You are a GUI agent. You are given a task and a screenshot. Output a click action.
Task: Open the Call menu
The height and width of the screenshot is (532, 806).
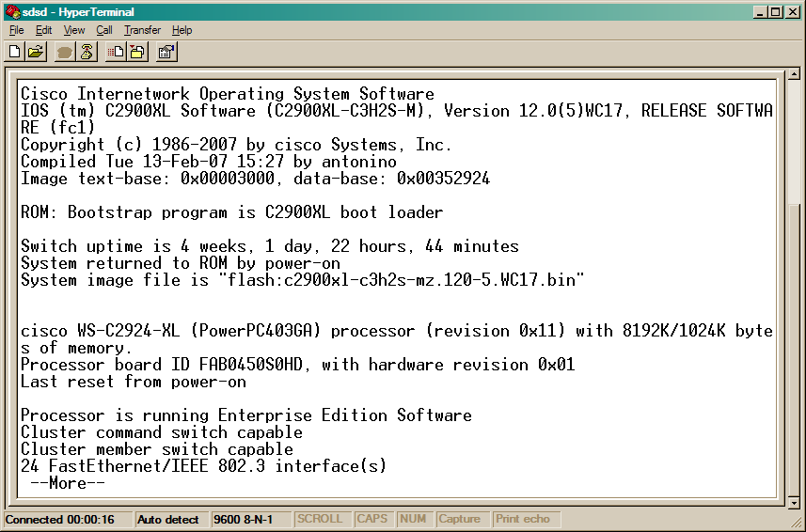104,30
